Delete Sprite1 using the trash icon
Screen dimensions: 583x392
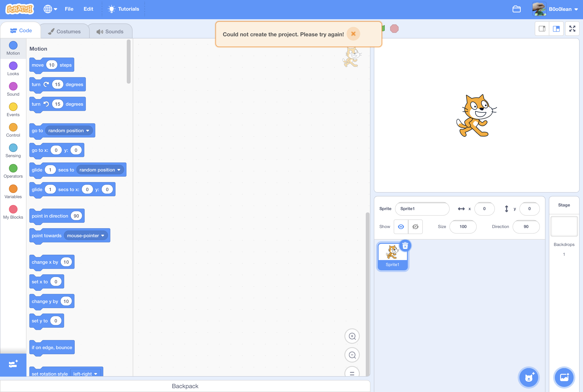[x=405, y=246]
